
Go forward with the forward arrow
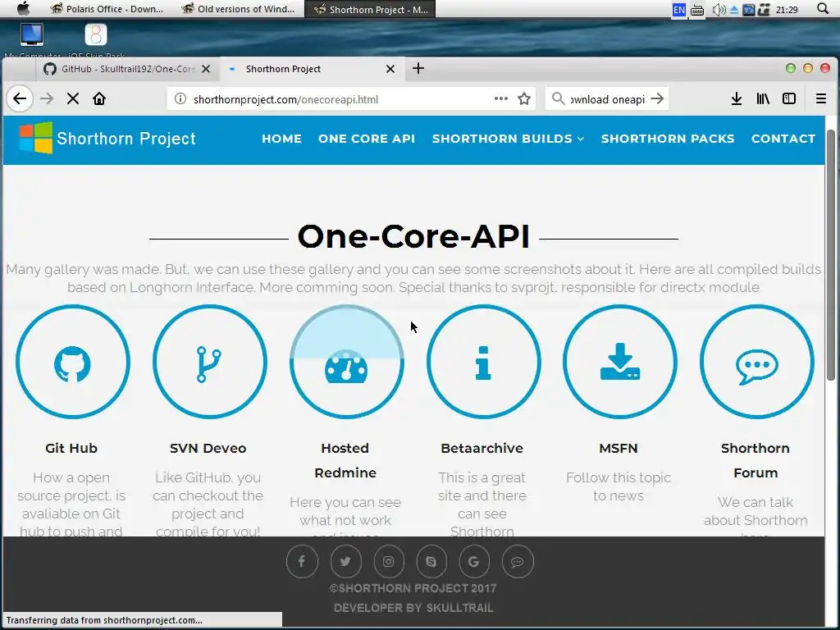(47, 98)
